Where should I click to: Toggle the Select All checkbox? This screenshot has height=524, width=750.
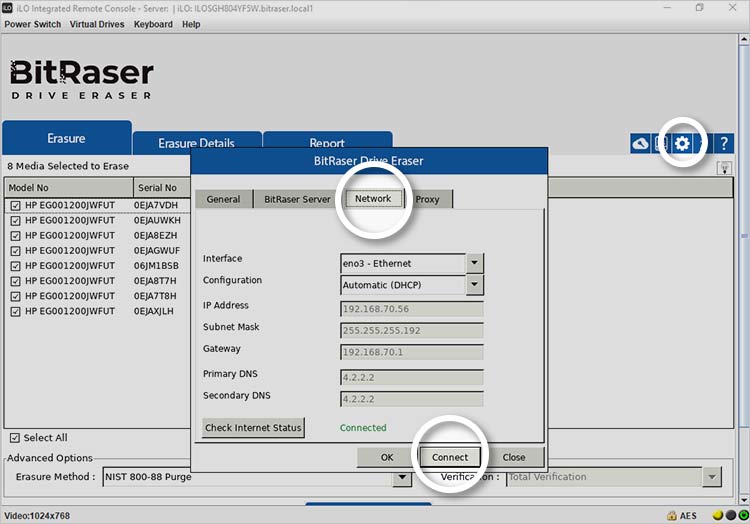[x=15, y=438]
